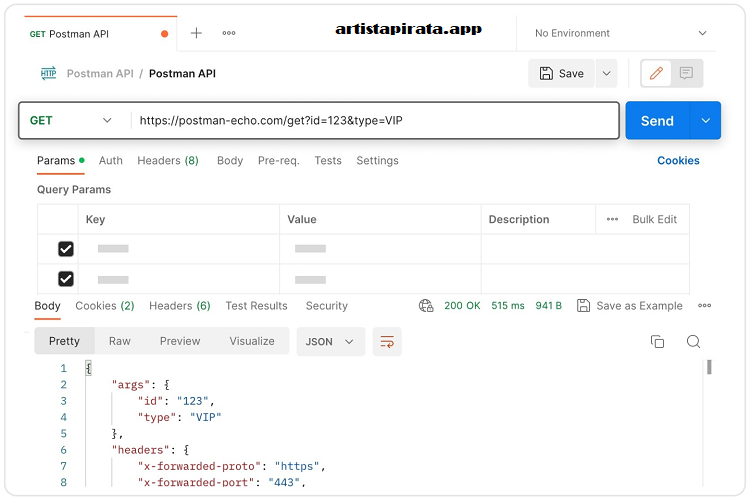Click the request URL input field

click(374, 120)
